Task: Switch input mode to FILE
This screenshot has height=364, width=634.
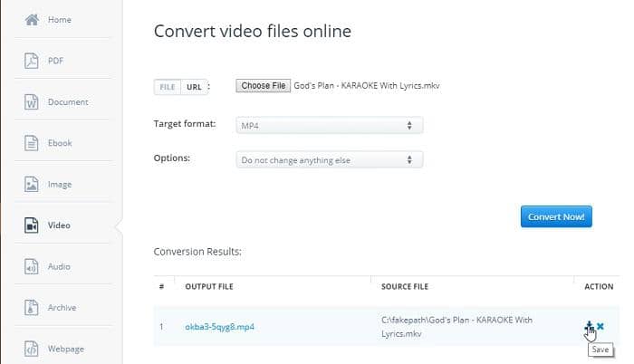Action: tap(168, 87)
